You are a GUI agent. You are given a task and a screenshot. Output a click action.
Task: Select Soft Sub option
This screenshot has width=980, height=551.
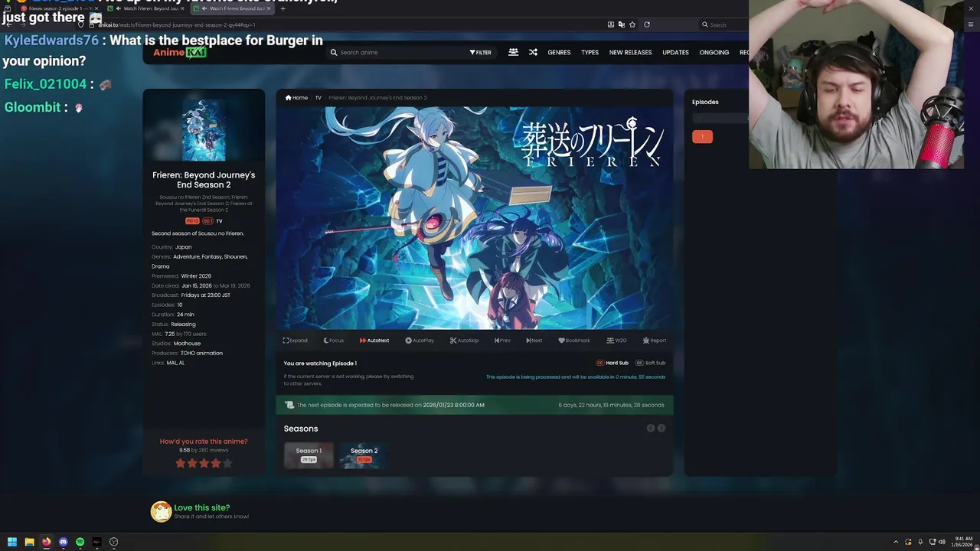click(x=651, y=363)
